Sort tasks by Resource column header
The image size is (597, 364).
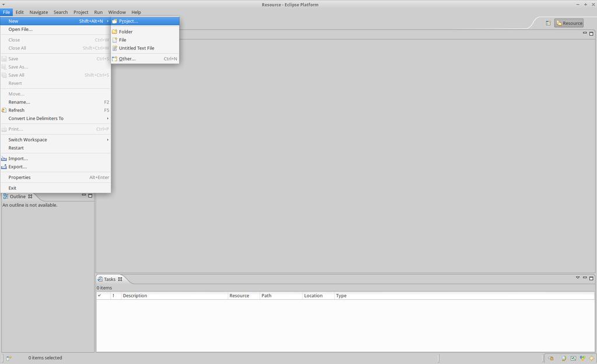[x=244, y=295]
